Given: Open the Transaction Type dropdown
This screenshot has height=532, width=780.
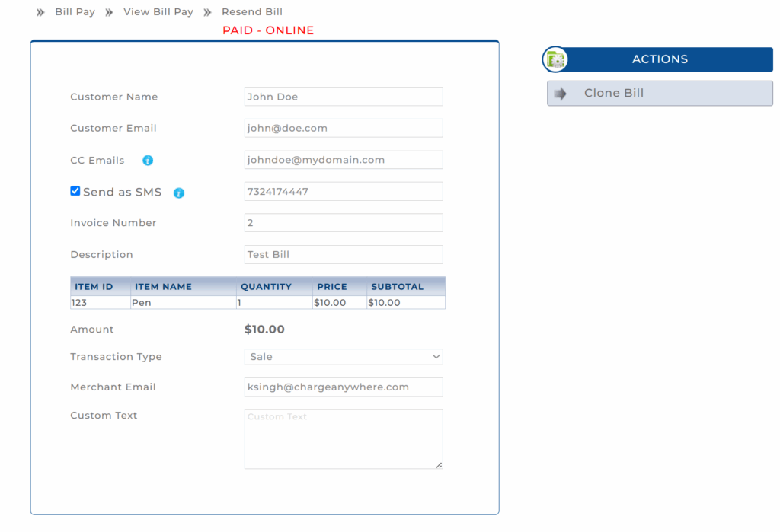Looking at the screenshot, I should [x=343, y=357].
